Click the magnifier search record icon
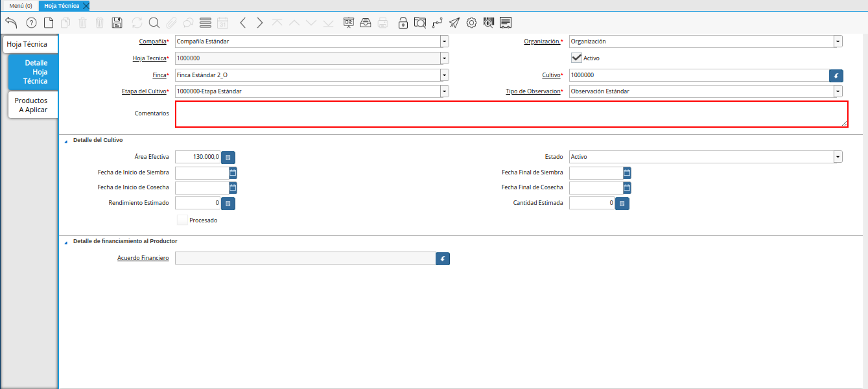This screenshot has height=389, width=868. click(x=154, y=23)
